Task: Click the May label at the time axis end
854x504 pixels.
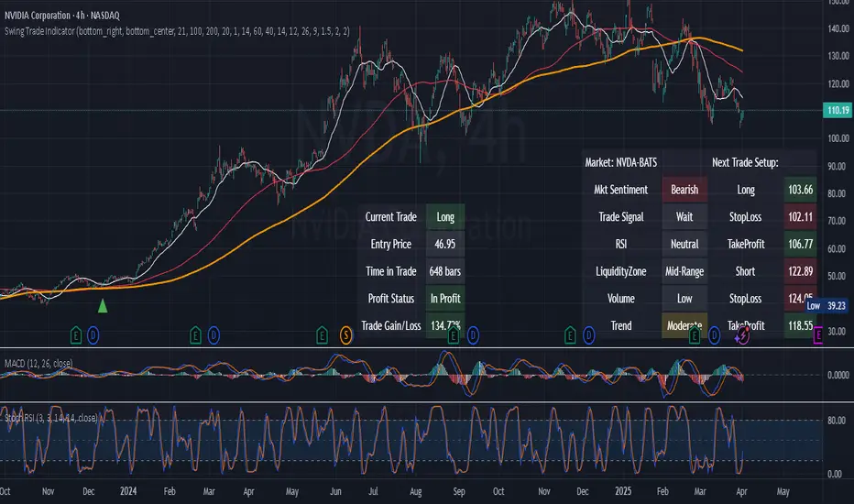Action: pos(783,491)
